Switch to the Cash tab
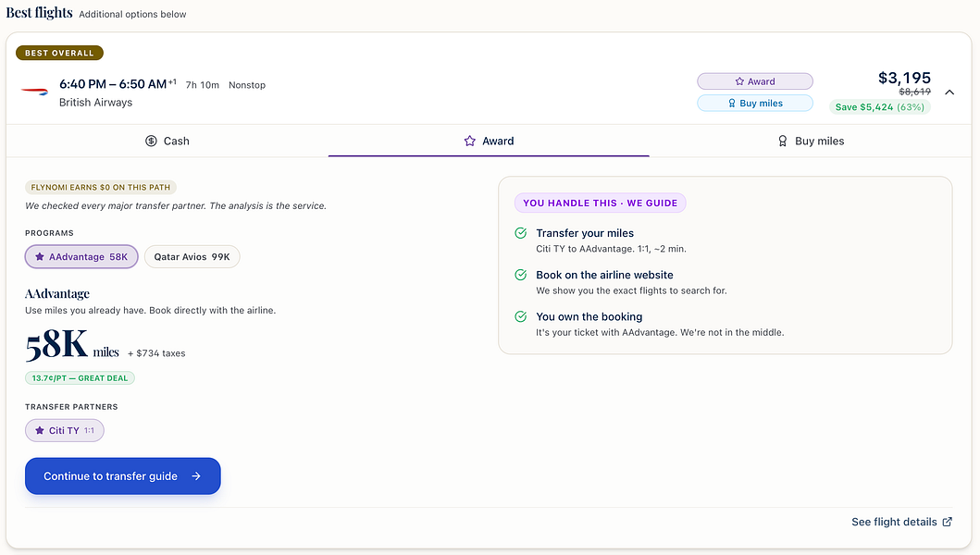The height and width of the screenshot is (555, 980). point(167,142)
